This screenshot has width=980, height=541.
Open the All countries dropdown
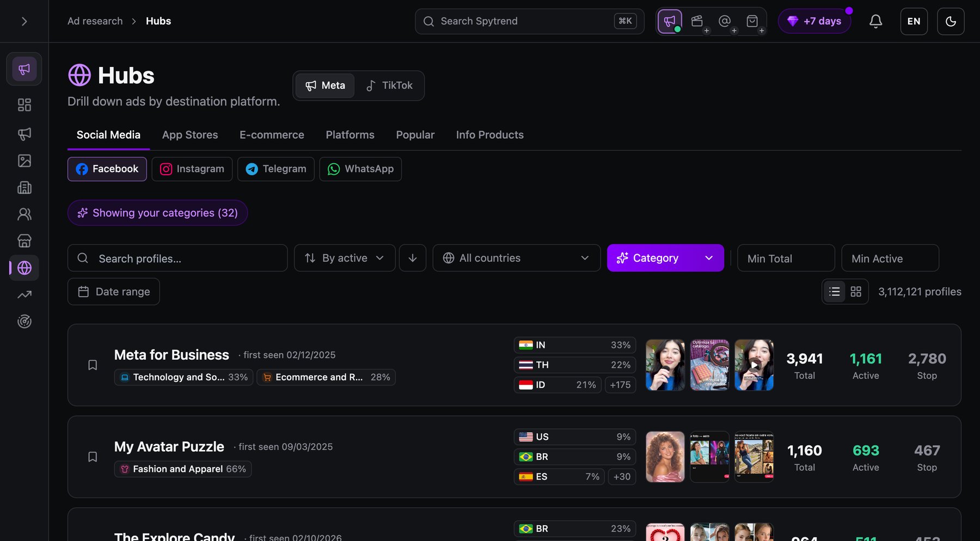517,258
